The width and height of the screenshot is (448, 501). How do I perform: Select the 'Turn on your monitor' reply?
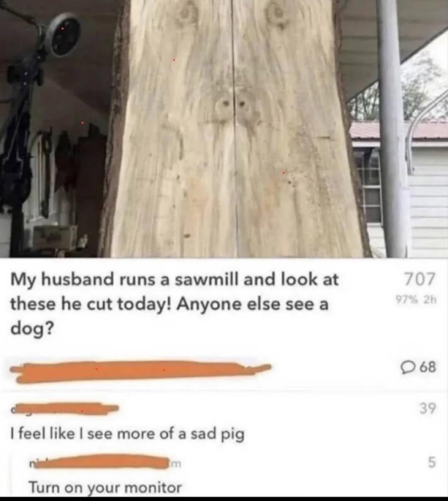click(105, 487)
